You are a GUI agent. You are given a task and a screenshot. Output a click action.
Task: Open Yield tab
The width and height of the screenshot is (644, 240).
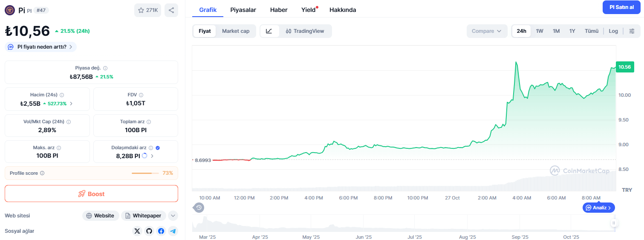309,10
